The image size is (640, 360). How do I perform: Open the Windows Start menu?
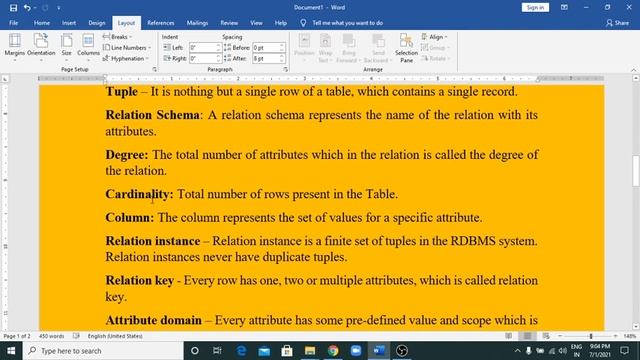(x=11, y=351)
